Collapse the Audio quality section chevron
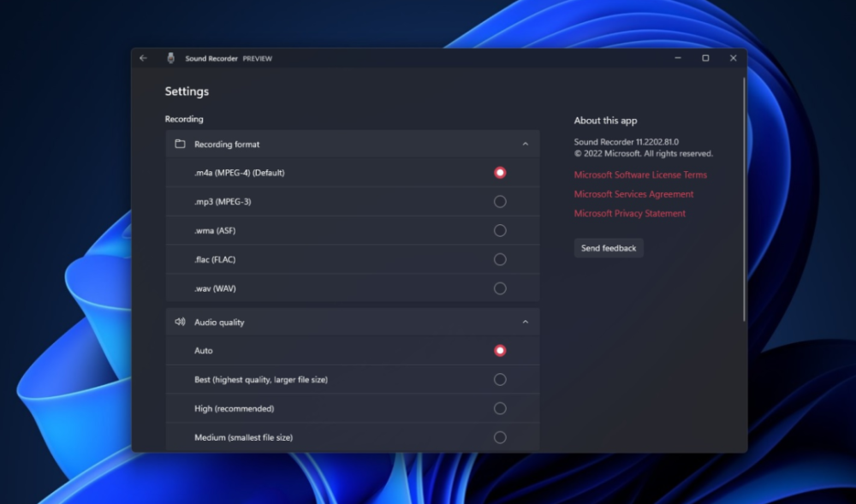856x504 pixels. tap(526, 322)
